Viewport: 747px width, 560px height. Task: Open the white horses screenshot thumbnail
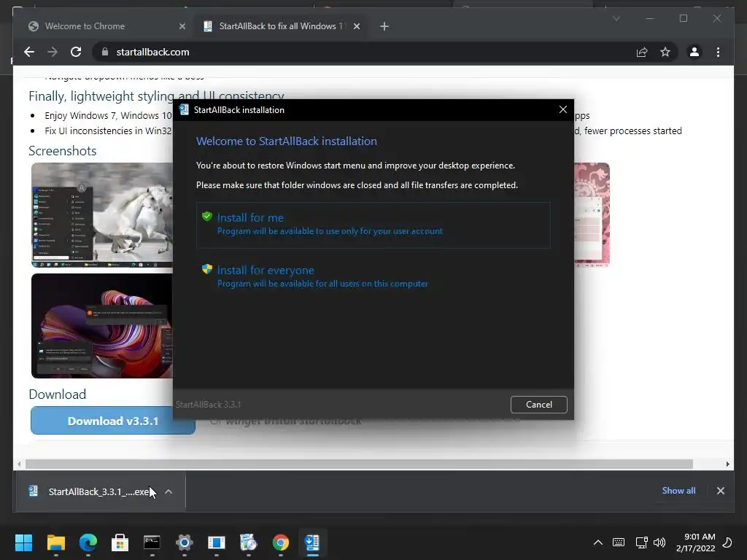coord(102,215)
